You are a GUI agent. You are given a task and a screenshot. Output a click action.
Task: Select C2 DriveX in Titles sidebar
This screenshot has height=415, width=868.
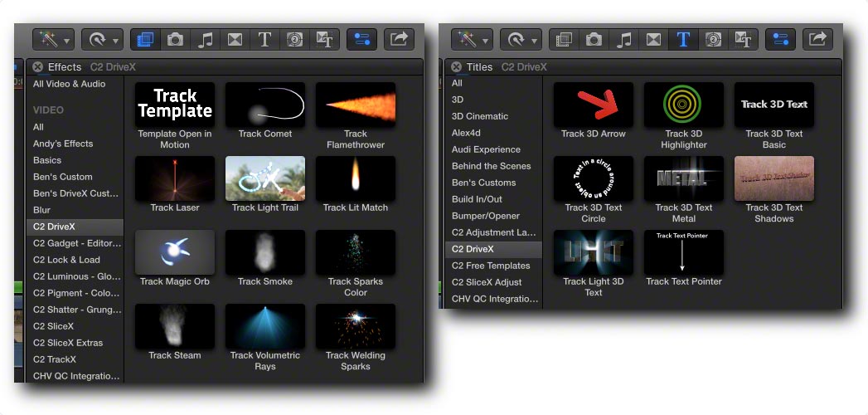(x=494, y=249)
